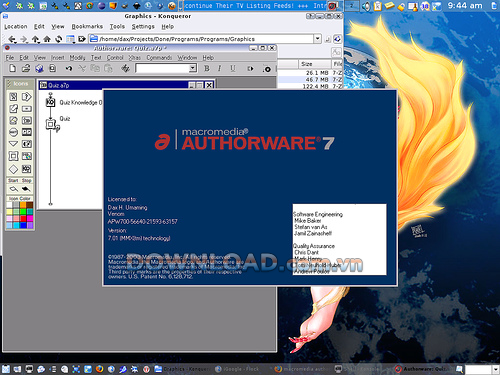Click Konqueror Home button

point(47,39)
